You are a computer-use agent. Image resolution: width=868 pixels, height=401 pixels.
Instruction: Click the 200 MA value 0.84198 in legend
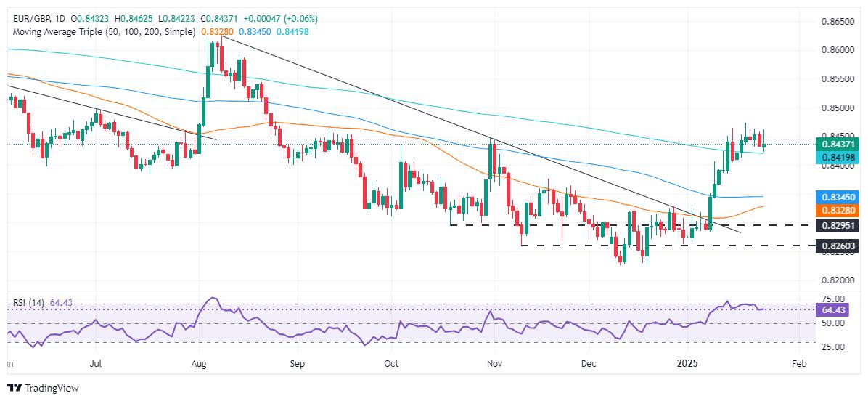pos(291,33)
